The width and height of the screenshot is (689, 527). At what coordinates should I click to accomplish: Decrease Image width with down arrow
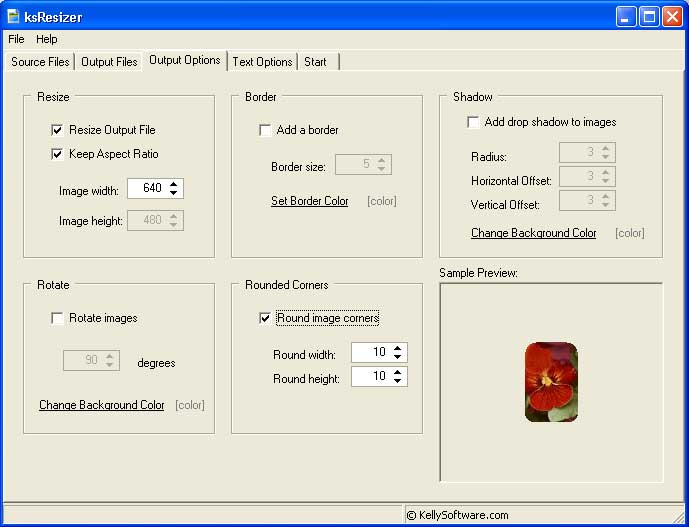(x=174, y=193)
